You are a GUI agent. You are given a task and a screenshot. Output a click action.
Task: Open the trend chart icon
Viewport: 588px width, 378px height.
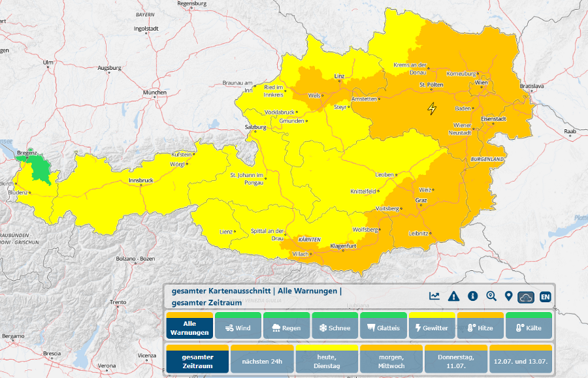(434, 296)
